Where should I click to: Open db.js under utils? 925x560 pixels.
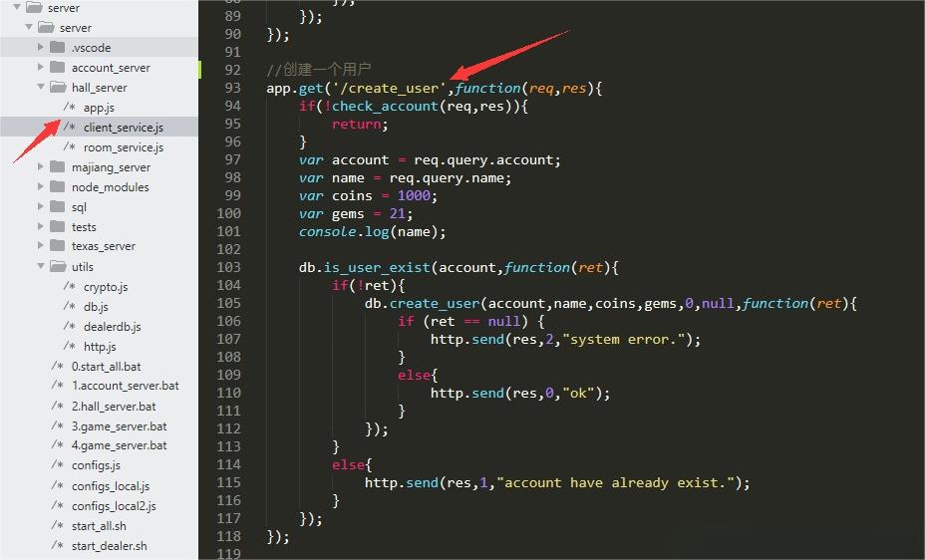click(96, 307)
